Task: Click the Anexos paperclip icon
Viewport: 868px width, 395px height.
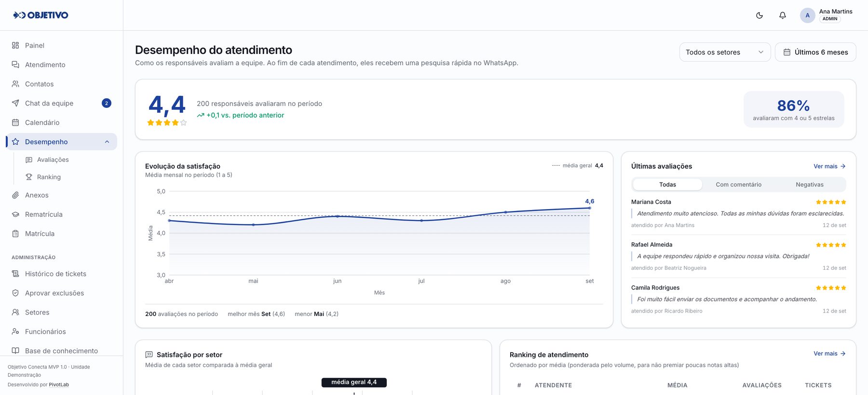Action: [15, 195]
